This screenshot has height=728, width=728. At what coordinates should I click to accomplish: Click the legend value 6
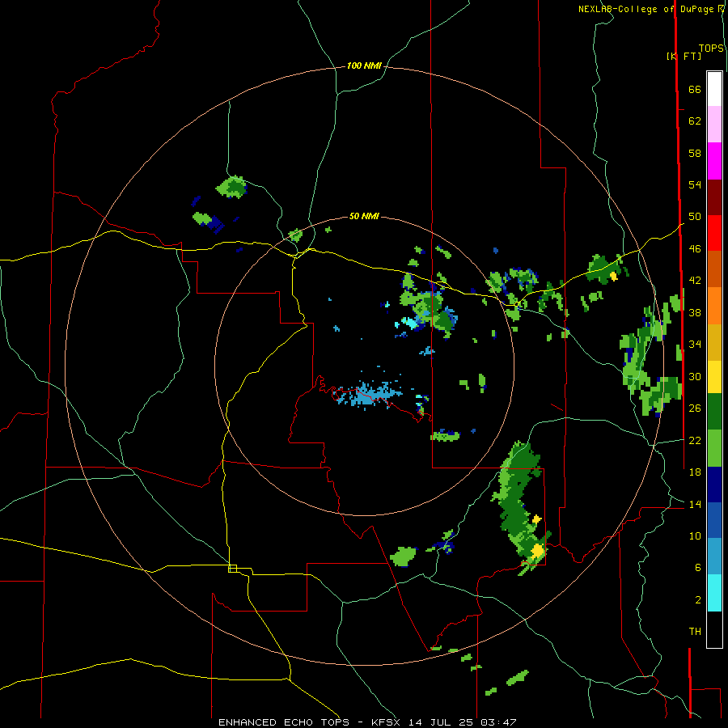[x=698, y=568]
